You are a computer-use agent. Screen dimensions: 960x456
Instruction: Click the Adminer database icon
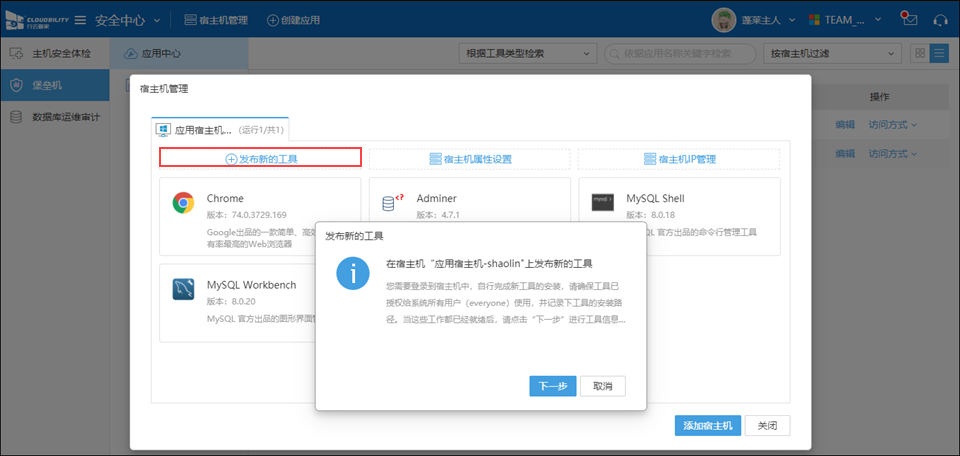pos(392,203)
